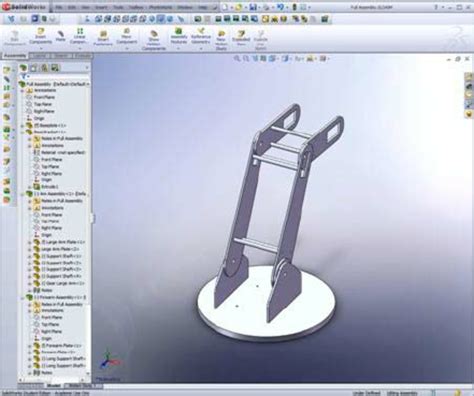Switch to Motion Study 1 tab

pyautogui.click(x=83, y=386)
